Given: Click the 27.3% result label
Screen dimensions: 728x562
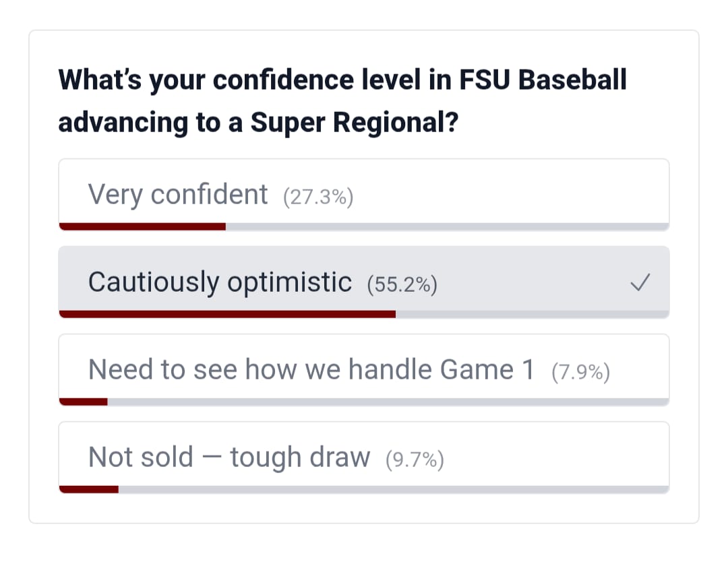Looking at the screenshot, I should coord(318,197).
